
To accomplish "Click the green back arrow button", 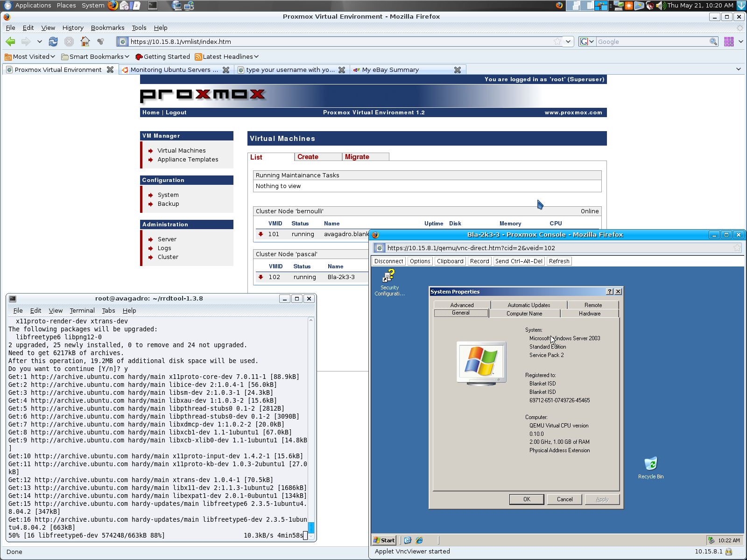I will point(10,42).
